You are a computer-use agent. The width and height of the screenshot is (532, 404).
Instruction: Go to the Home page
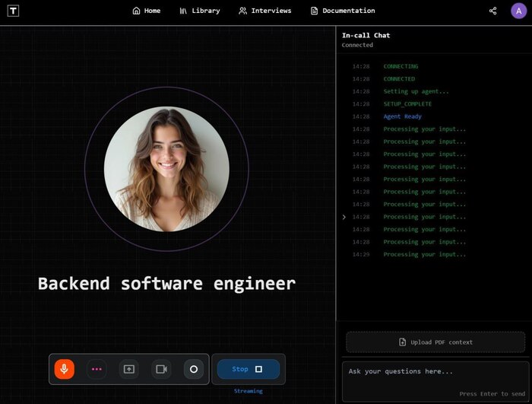pos(146,11)
